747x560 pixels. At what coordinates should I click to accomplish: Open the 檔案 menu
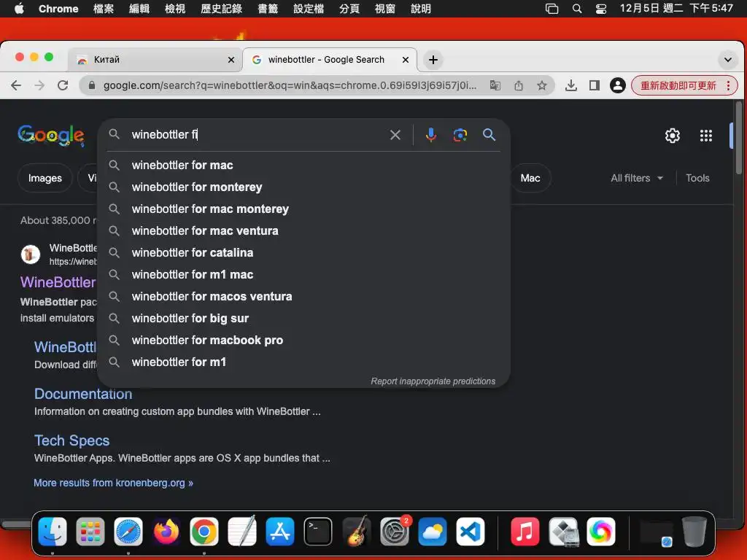tap(104, 9)
